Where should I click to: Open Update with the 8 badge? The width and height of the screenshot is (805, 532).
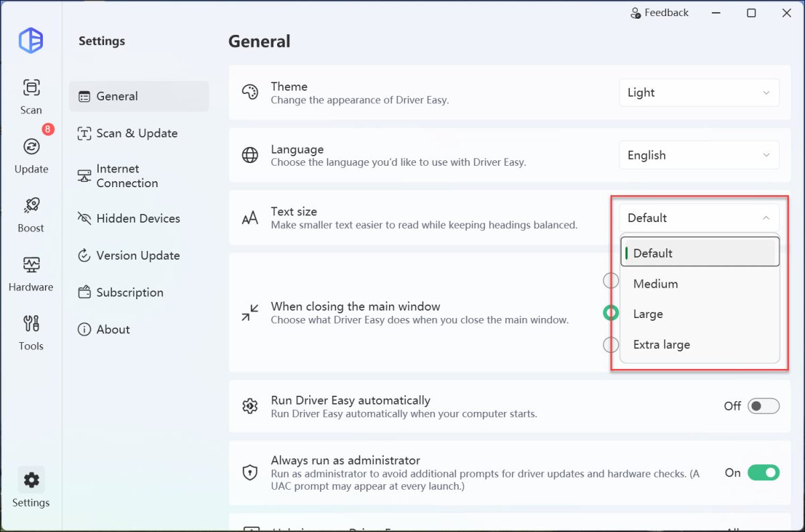click(x=31, y=155)
